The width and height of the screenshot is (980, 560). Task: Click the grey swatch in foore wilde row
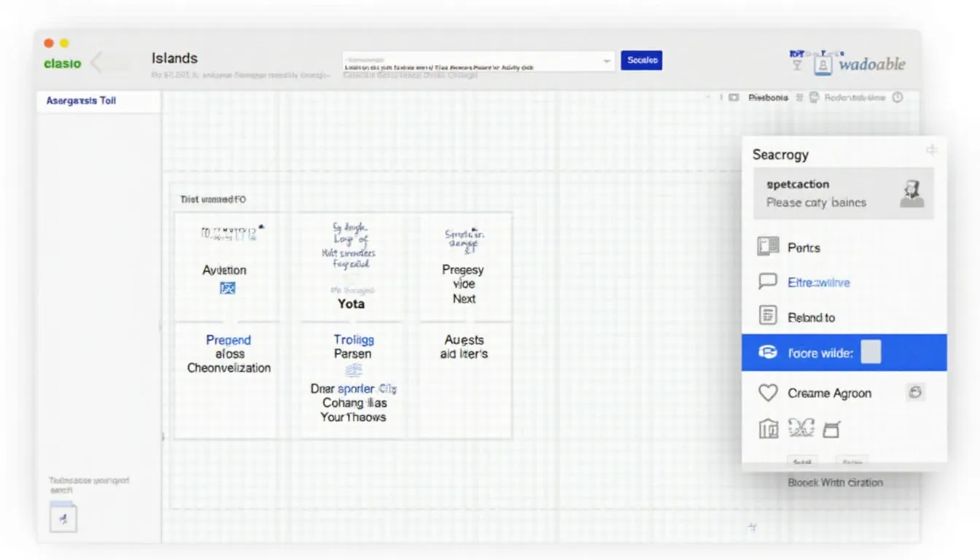pyautogui.click(x=871, y=352)
